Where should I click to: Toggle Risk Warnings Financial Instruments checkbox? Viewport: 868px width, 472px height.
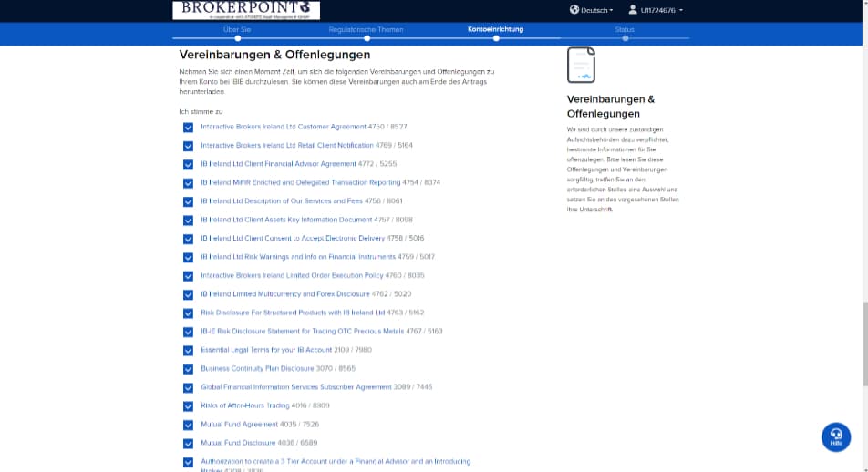(x=188, y=257)
